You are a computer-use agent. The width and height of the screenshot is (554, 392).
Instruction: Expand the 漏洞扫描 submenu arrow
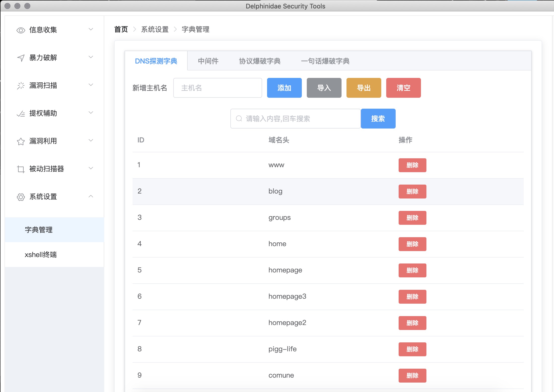coord(91,85)
